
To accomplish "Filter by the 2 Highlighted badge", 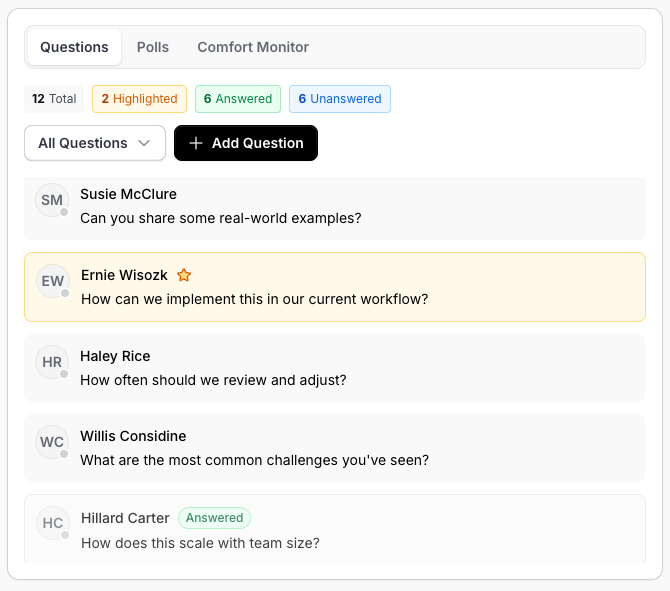I will click(x=139, y=99).
